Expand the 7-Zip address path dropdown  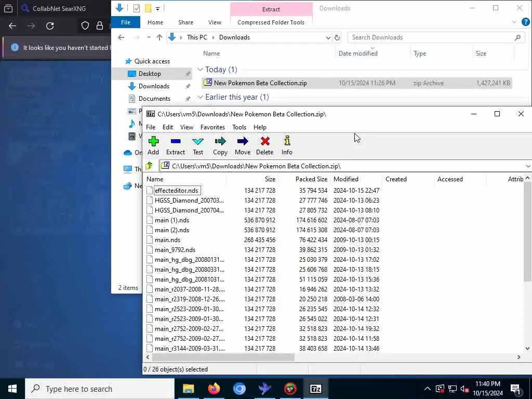click(x=528, y=166)
